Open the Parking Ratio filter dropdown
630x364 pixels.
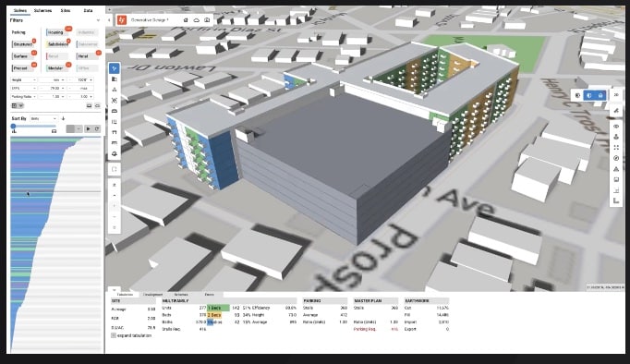coord(24,97)
